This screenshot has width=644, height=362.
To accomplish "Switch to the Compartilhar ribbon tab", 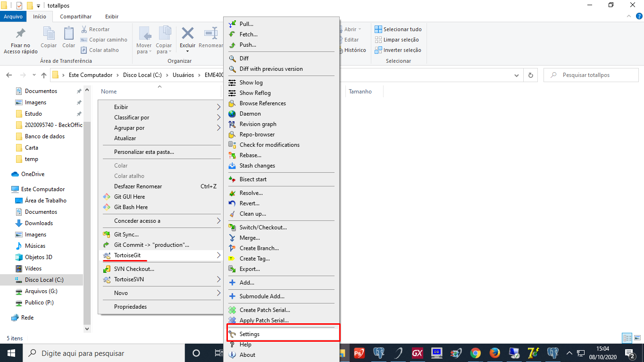I will coord(76,17).
